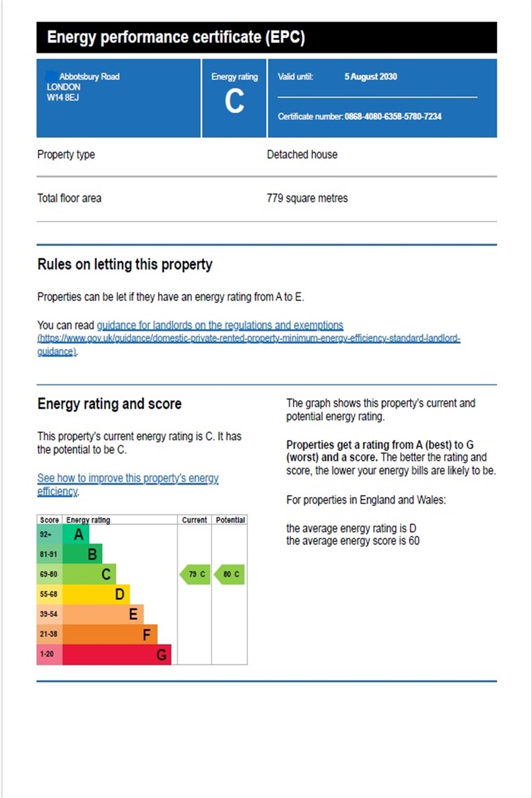Click the large Energy rating C badge

tap(234, 98)
